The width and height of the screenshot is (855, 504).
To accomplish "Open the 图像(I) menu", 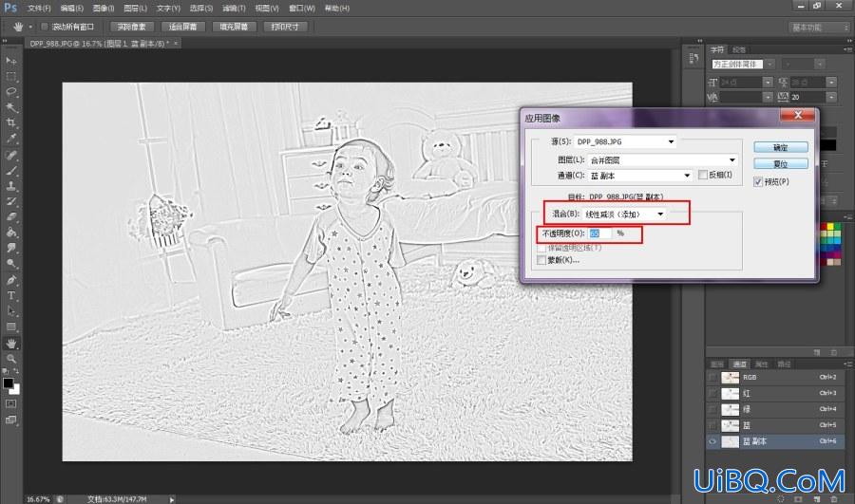I will click(x=104, y=9).
